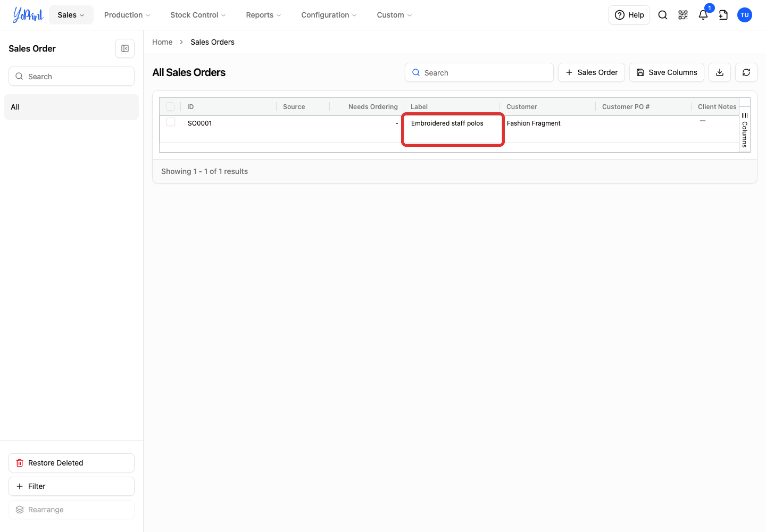
Task: Open the TU user avatar menu
Action: [745, 15]
